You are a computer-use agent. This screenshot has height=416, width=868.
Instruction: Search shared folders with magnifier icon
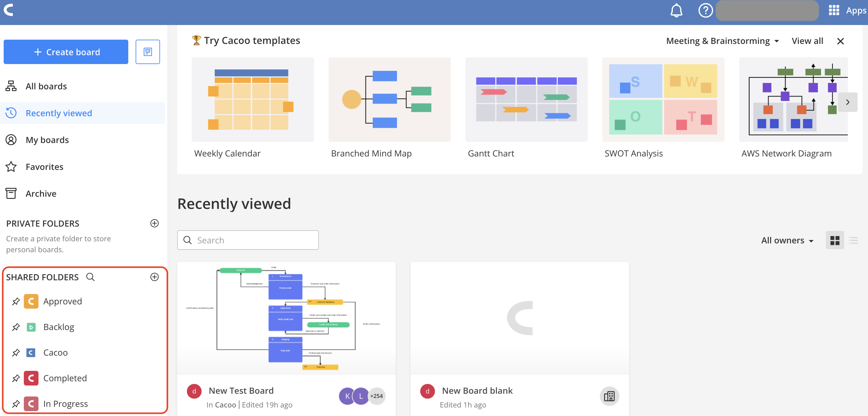click(x=90, y=277)
